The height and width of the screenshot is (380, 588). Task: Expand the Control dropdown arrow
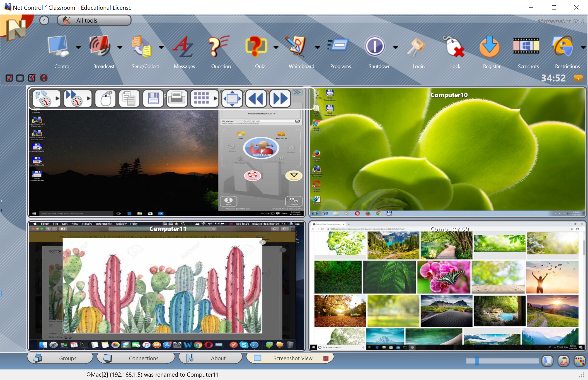[78, 47]
